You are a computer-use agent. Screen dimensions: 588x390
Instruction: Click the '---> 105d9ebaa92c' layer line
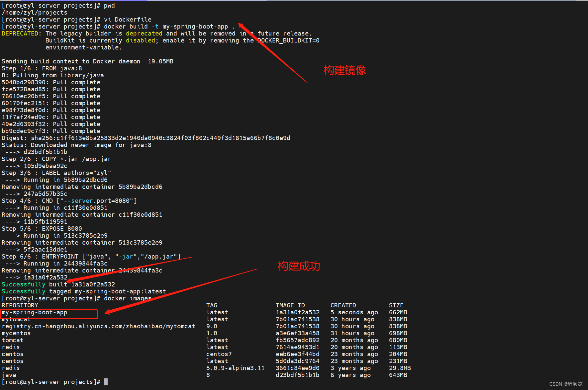(x=36, y=166)
